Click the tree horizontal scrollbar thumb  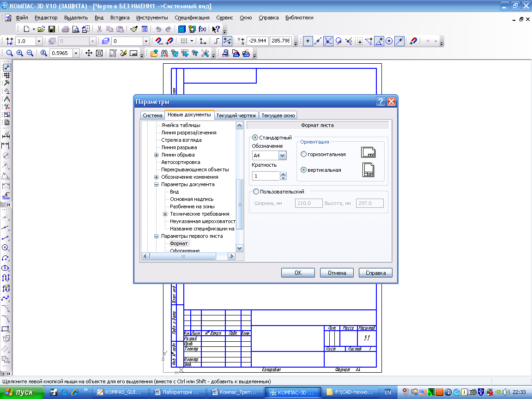(183, 256)
